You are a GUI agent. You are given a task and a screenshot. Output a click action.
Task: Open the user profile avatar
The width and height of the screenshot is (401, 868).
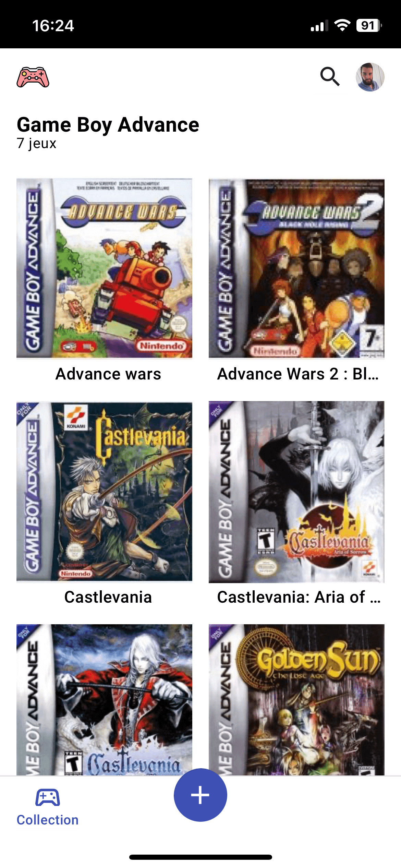tap(370, 77)
